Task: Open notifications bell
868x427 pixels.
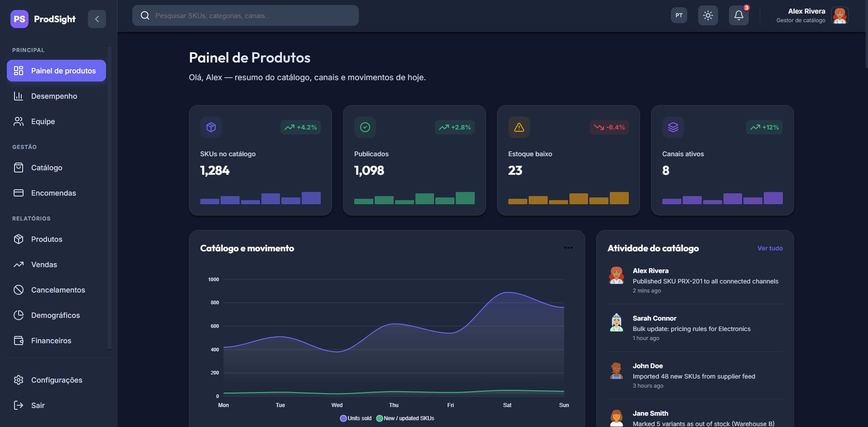Action: 739,15
